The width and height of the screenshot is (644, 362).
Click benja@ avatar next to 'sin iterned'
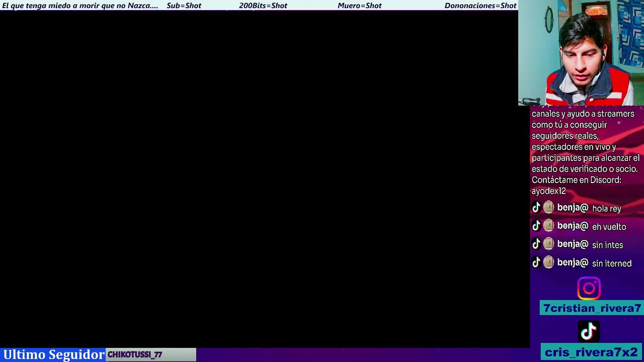tap(548, 262)
